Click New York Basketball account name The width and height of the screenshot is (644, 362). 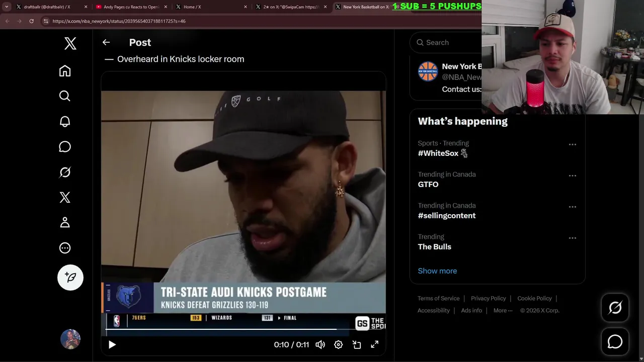tap(461, 66)
